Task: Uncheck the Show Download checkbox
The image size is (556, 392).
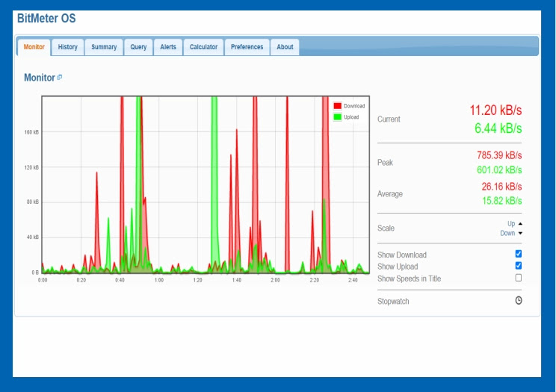Action: click(519, 254)
